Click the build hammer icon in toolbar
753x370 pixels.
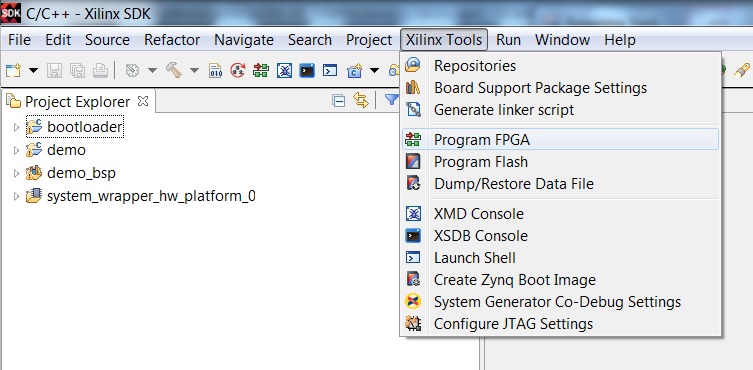[x=174, y=71]
